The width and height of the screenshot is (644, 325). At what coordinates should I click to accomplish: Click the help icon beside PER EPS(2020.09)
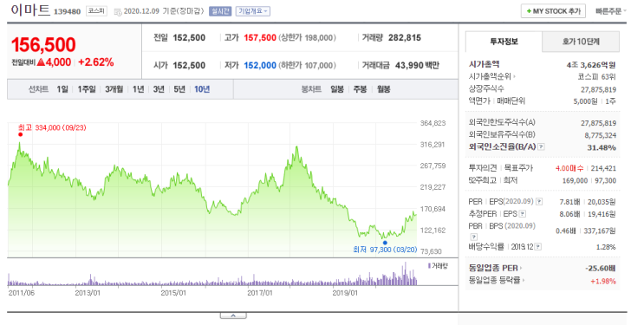point(539,202)
